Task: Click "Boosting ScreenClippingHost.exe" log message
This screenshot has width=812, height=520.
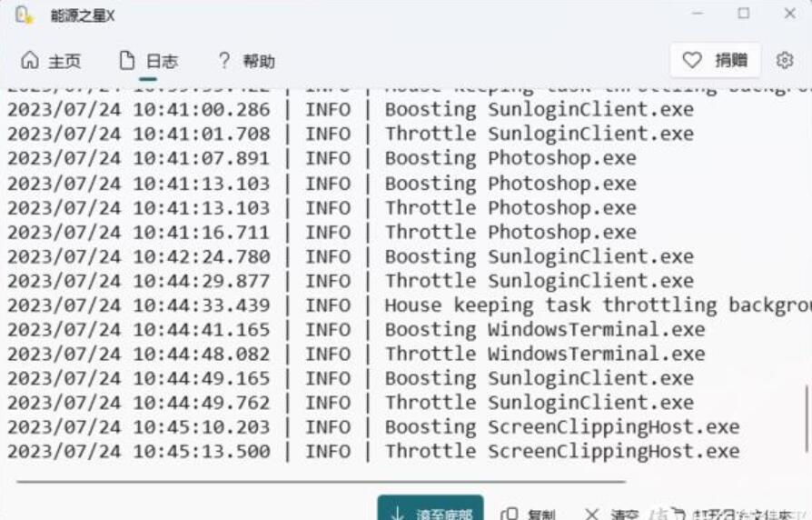Action: pyautogui.click(x=562, y=427)
